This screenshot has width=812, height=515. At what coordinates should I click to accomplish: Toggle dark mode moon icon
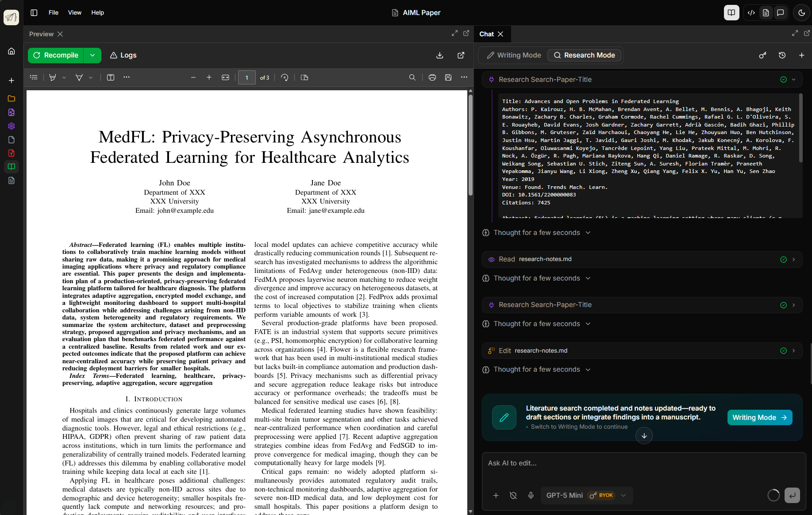click(801, 13)
